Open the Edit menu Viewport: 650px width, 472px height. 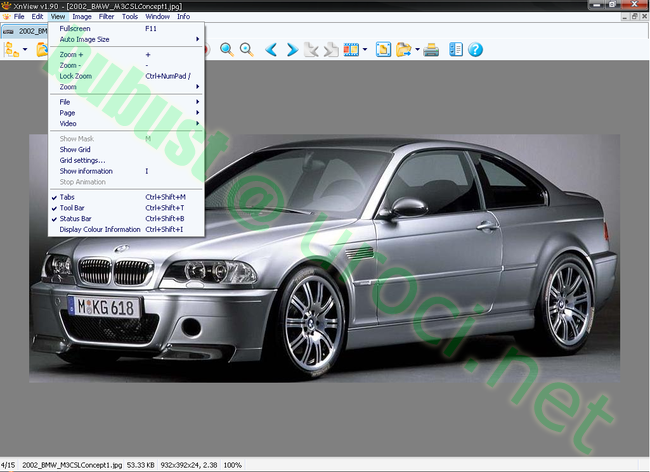click(x=37, y=17)
